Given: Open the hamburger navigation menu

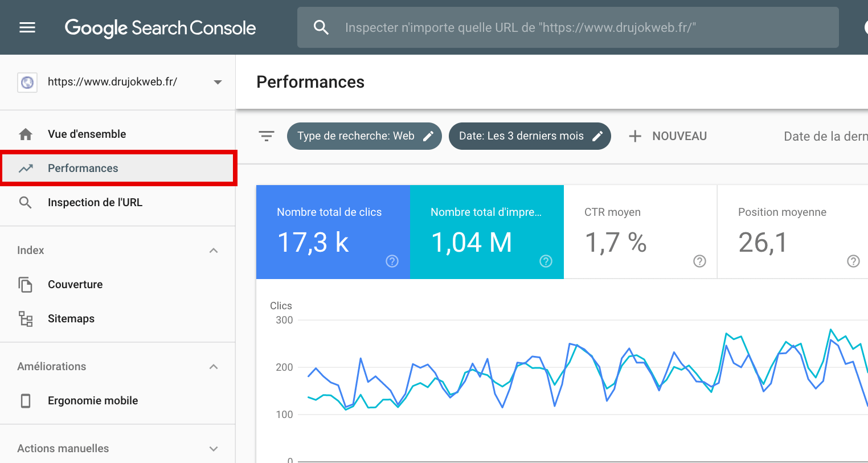Looking at the screenshot, I should (x=27, y=27).
